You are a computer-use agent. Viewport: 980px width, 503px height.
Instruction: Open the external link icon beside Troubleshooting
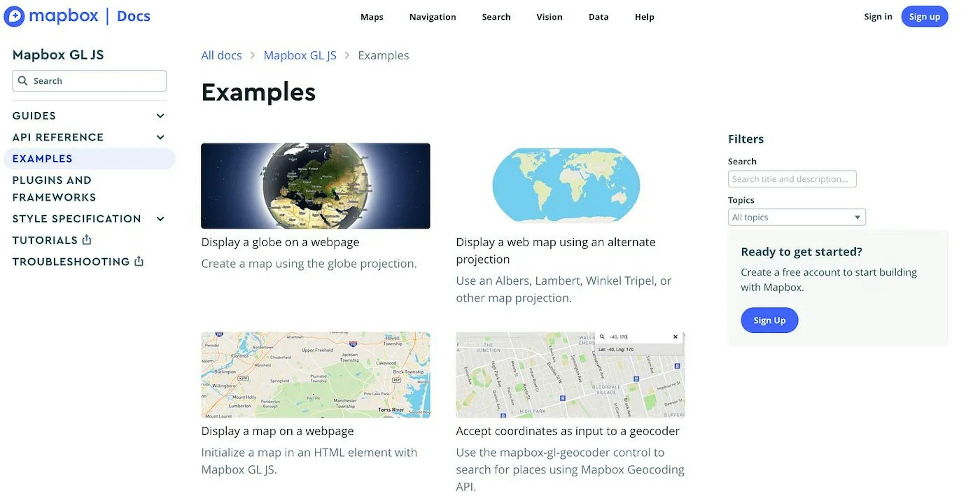click(x=139, y=261)
